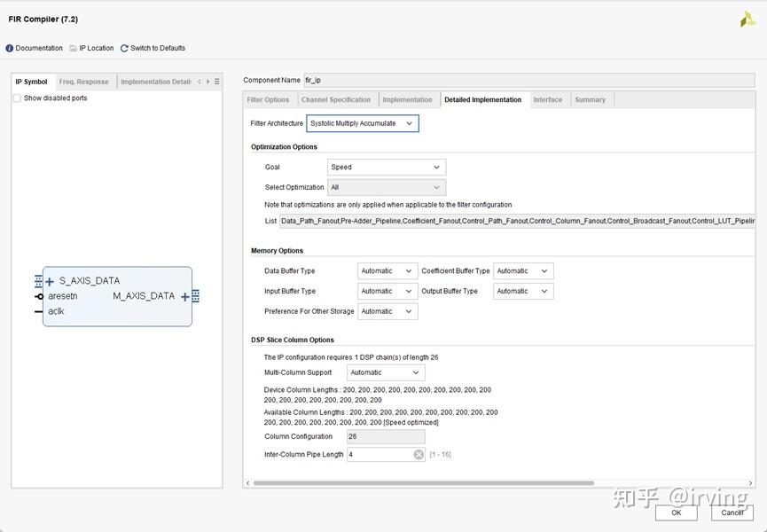Open the Multi-Column Support dropdown
The height and width of the screenshot is (532, 767).
(x=386, y=372)
